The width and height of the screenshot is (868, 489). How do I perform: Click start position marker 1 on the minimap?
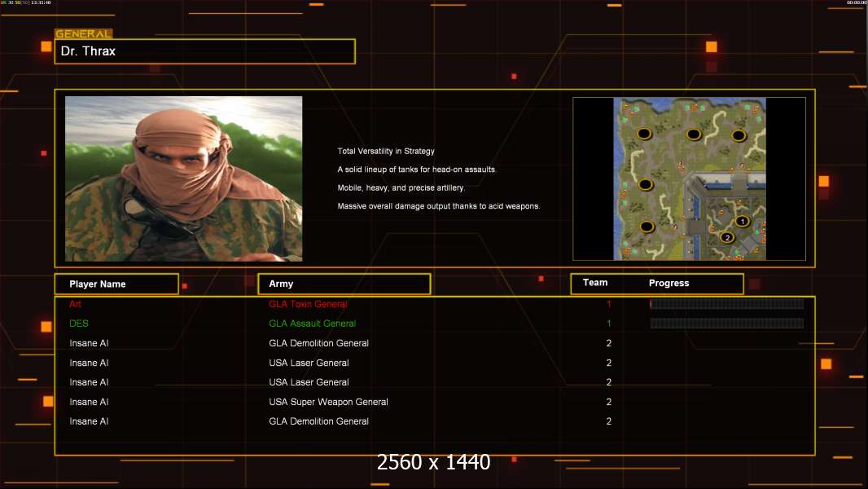(743, 222)
